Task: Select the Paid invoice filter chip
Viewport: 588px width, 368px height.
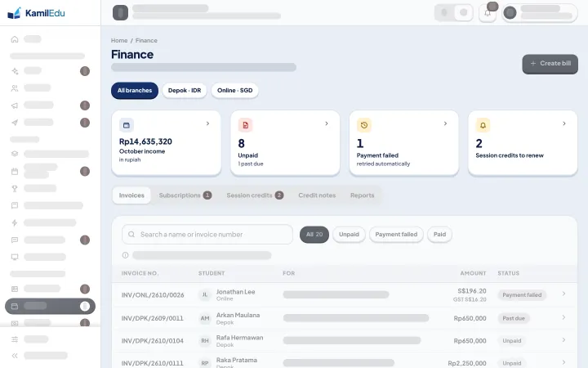Action: [x=440, y=235]
